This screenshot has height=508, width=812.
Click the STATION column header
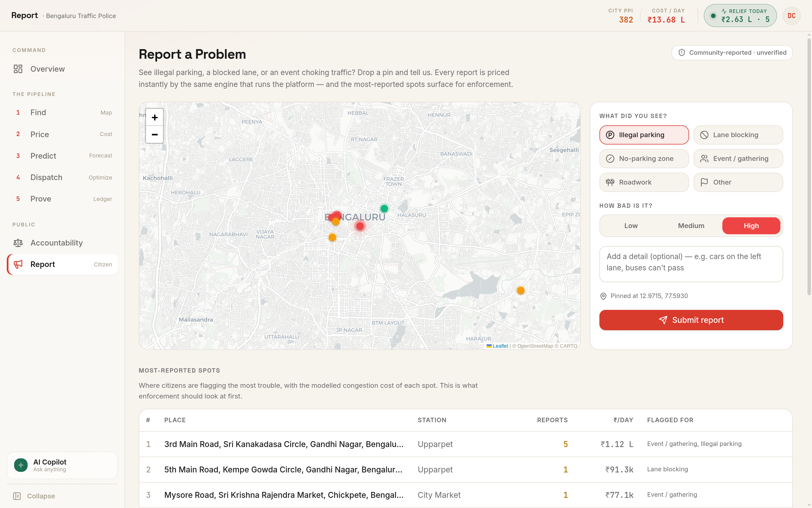click(432, 420)
